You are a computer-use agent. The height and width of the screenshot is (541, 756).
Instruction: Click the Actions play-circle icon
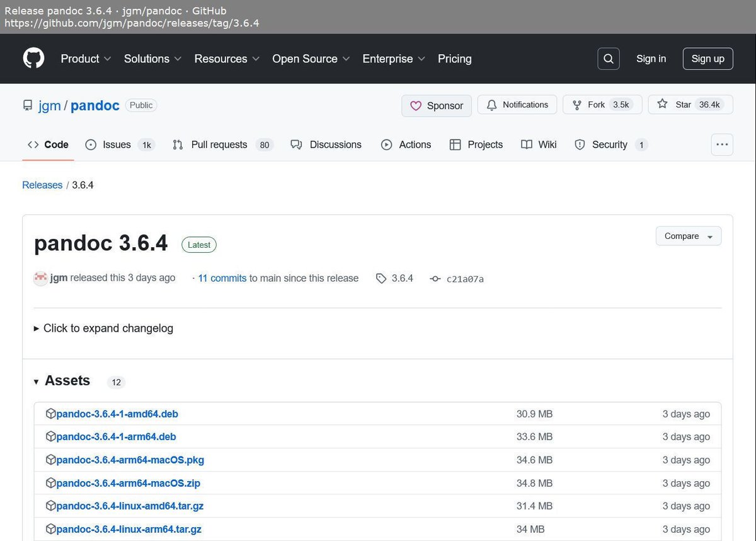point(386,144)
